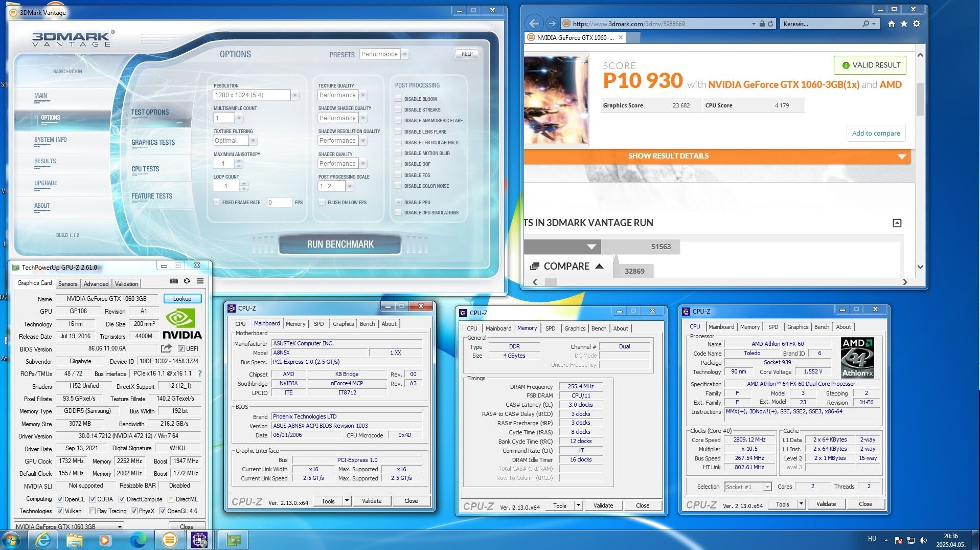This screenshot has width=980, height=550.
Task: Open System Info in 3DMark sidebar
Action: pos(51,140)
